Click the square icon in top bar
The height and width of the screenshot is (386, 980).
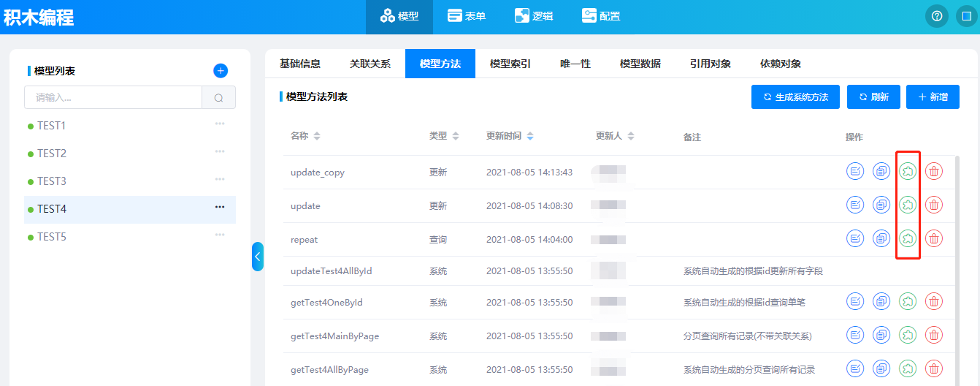[966, 16]
